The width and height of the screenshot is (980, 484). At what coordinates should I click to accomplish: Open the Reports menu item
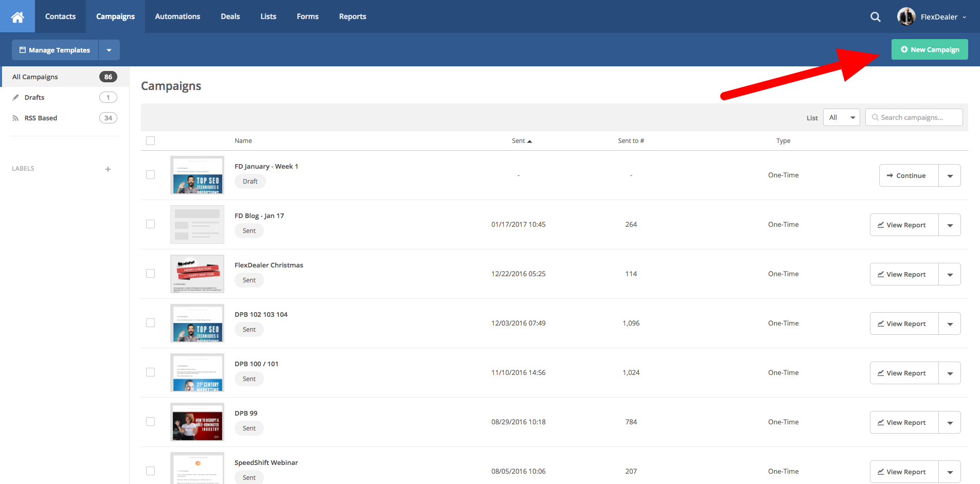tap(352, 16)
